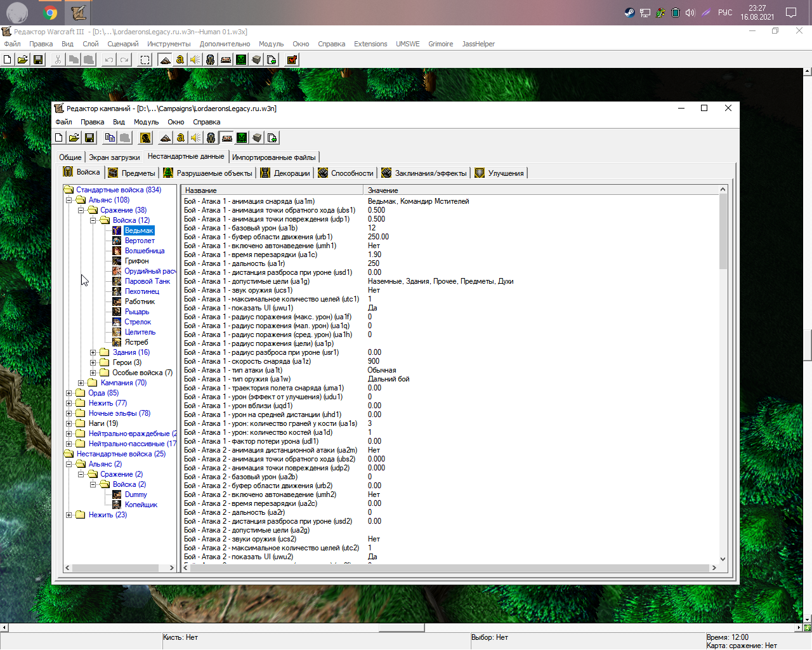Open Object Manager from World Editor main toolbar
The image size is (812, 650).
tap(256, 60)
